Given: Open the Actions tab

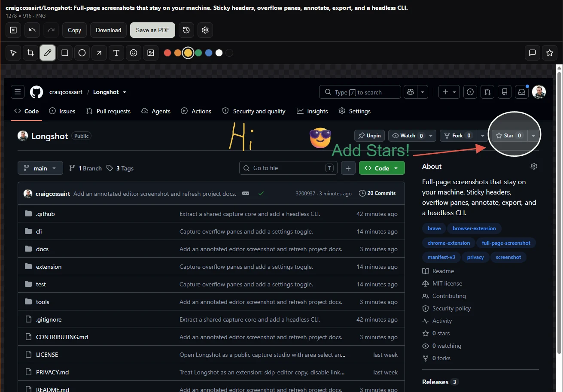Looking at the screenshot, I should [x=196, y=111].
